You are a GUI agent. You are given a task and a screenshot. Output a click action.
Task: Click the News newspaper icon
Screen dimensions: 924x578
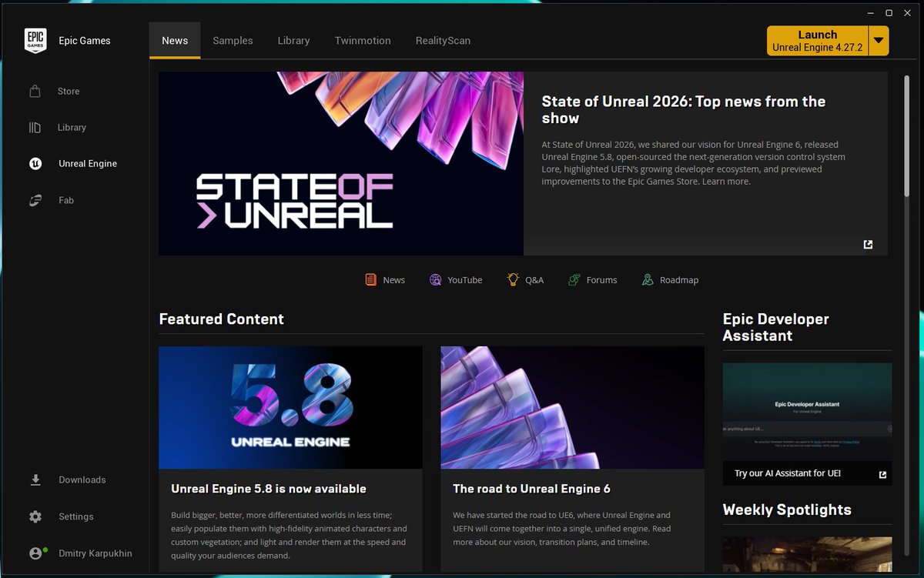click(x=371, y=279)
